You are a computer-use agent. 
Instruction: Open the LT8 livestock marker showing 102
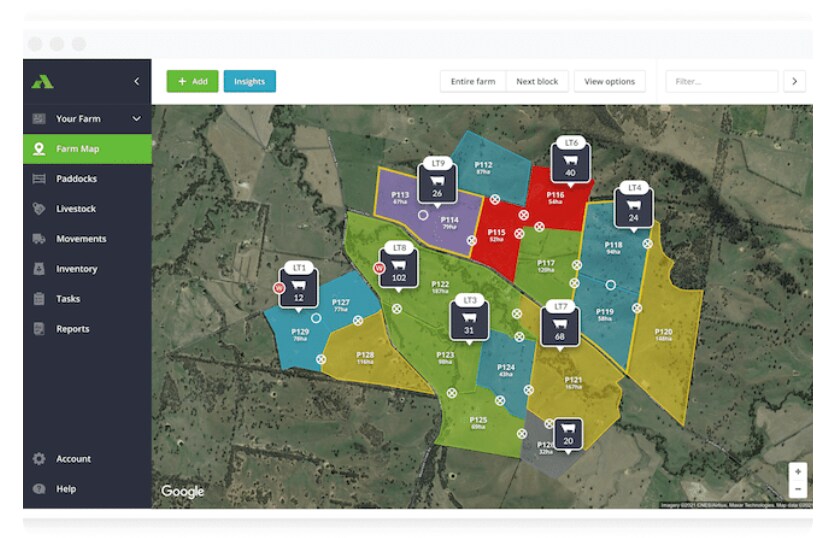click(x=400, y=266)
